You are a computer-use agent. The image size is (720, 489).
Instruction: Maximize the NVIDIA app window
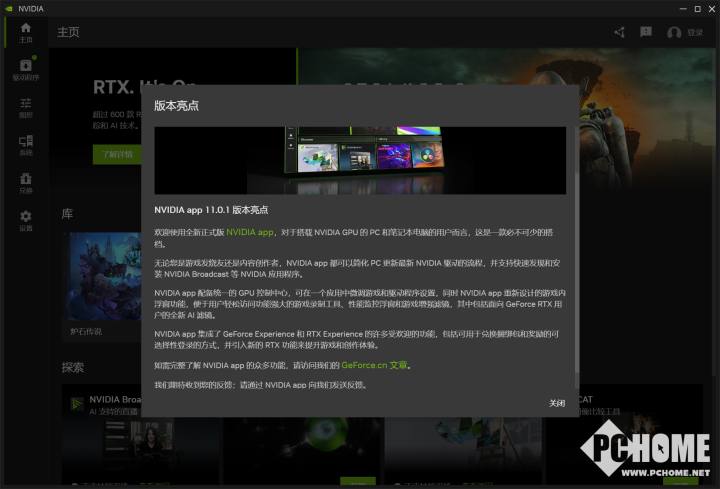coord(698,9)
